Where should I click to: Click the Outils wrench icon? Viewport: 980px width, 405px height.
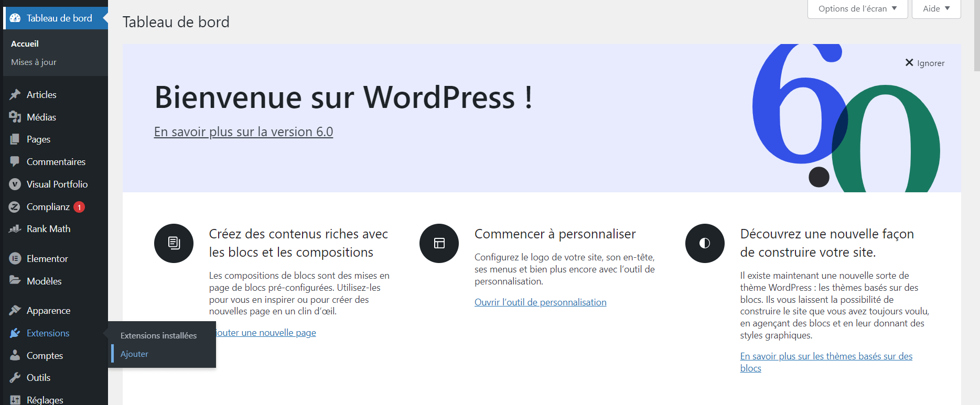(x=15, y=378)
